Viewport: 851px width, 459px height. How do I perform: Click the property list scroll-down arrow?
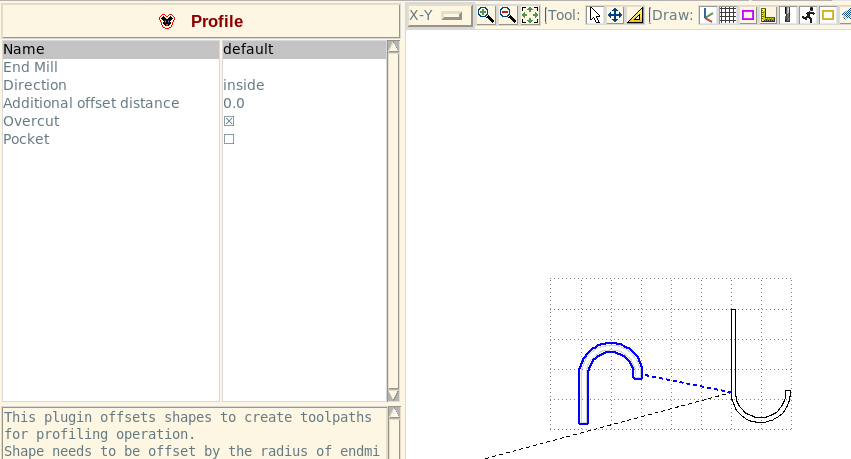[x=393, y=395]
